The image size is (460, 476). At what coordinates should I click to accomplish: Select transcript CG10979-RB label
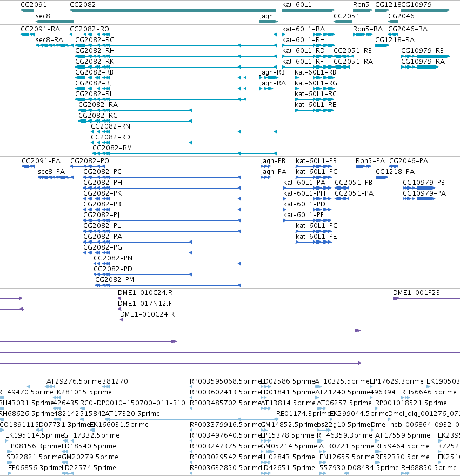coord(422,51)
